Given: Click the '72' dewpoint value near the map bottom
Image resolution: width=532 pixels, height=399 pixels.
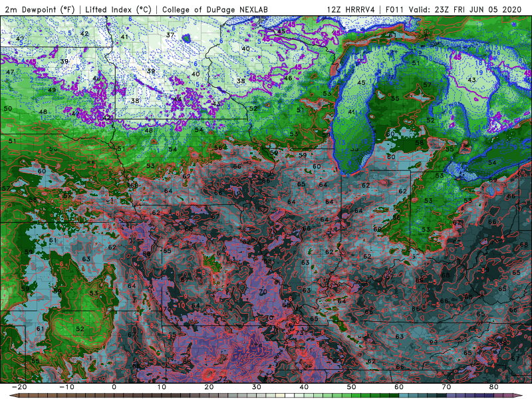Looking at the screenshot, I should (x=223, y=378).
